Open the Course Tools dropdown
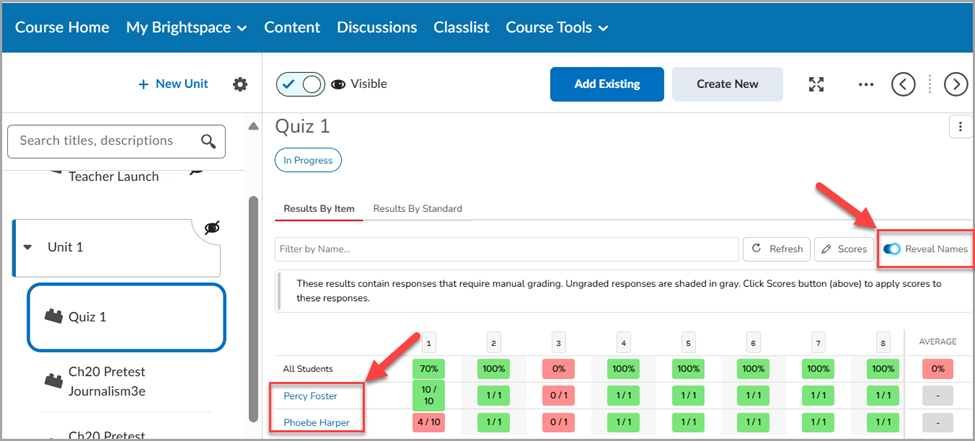975x441 pixels. (557, 27)
